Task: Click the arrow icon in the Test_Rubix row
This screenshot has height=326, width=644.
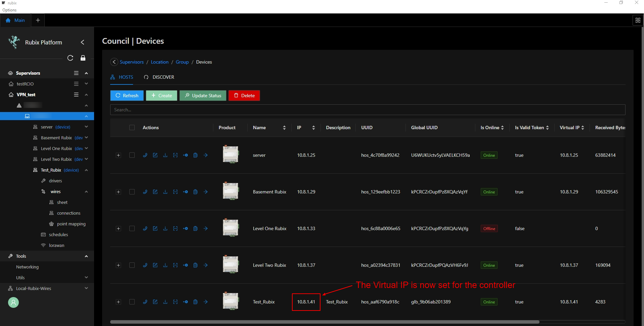Action: pyautogui.click(x=206, y=302)
